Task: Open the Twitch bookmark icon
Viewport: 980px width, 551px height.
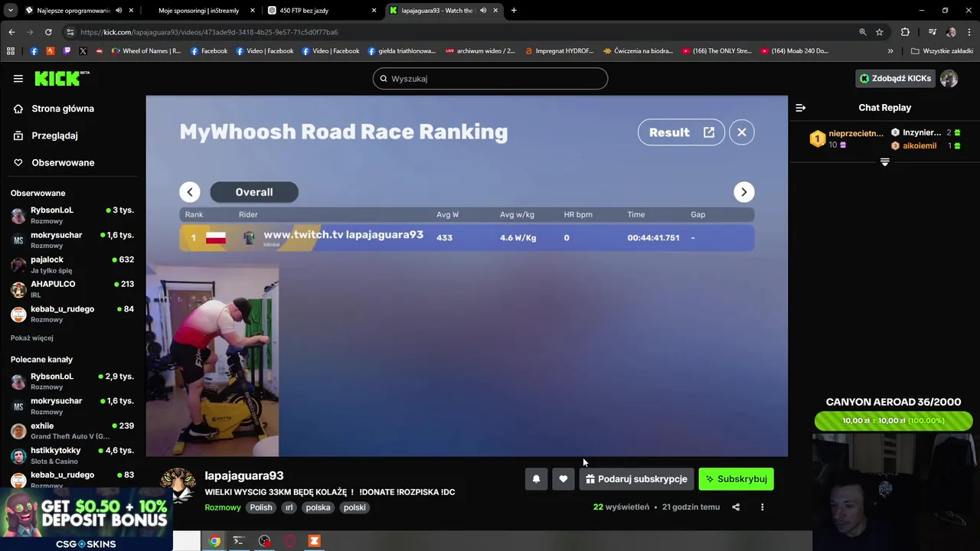Action: (x=67, y=51)
